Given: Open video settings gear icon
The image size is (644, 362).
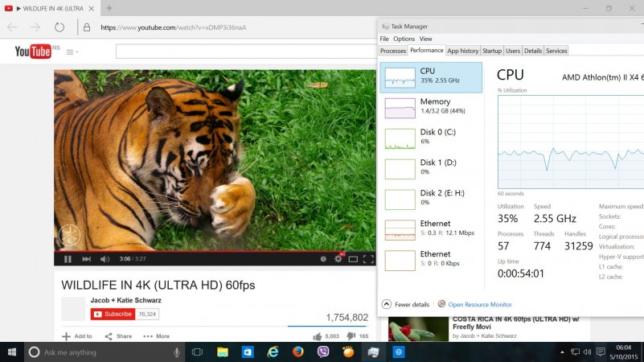Looking at the screenshot, I should (x=338, y=259).
